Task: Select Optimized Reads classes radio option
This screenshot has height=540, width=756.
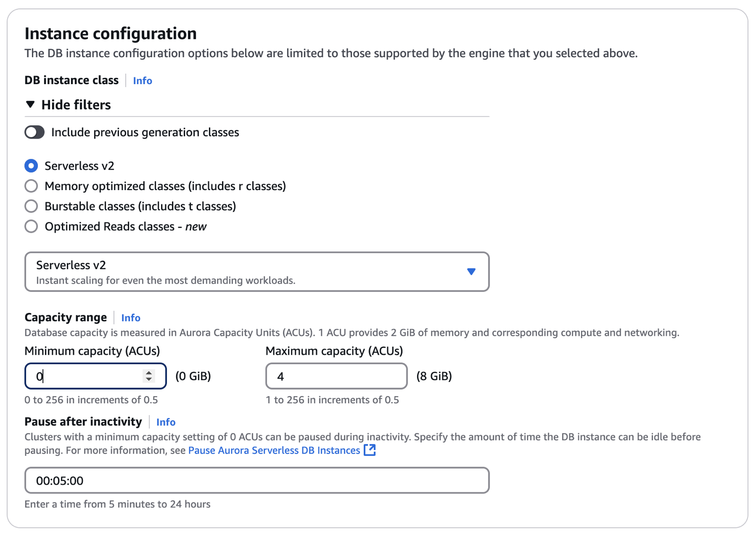Action: click(x=31, y=227)
